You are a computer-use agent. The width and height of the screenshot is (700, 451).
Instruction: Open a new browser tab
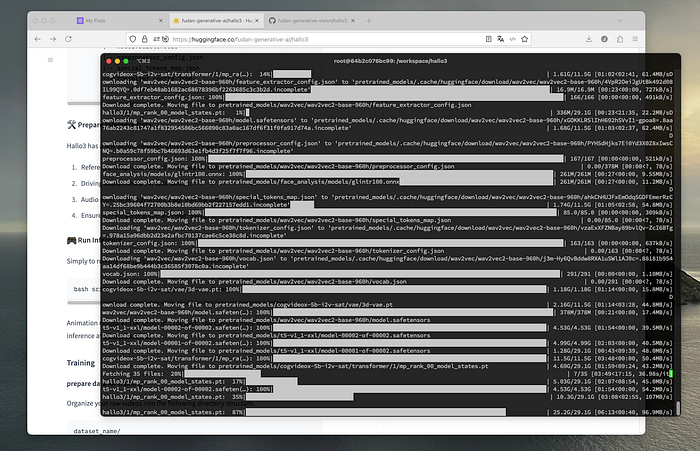click(x=369, y=21)
